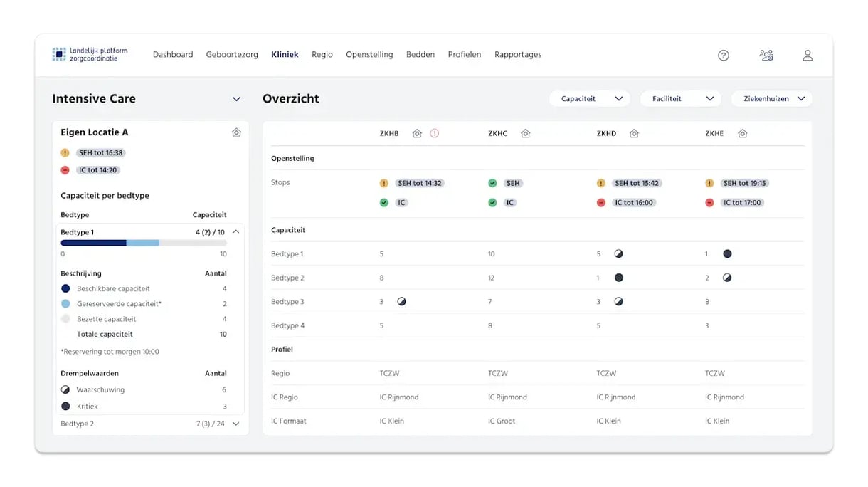Click the user management icon in header
Image resolution: width=868 pixels, height=487 pixels.
click(x=766, y=56)
